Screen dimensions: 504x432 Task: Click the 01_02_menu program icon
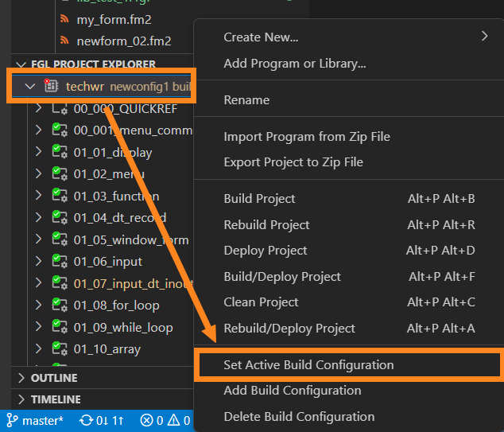pos(59,174)
